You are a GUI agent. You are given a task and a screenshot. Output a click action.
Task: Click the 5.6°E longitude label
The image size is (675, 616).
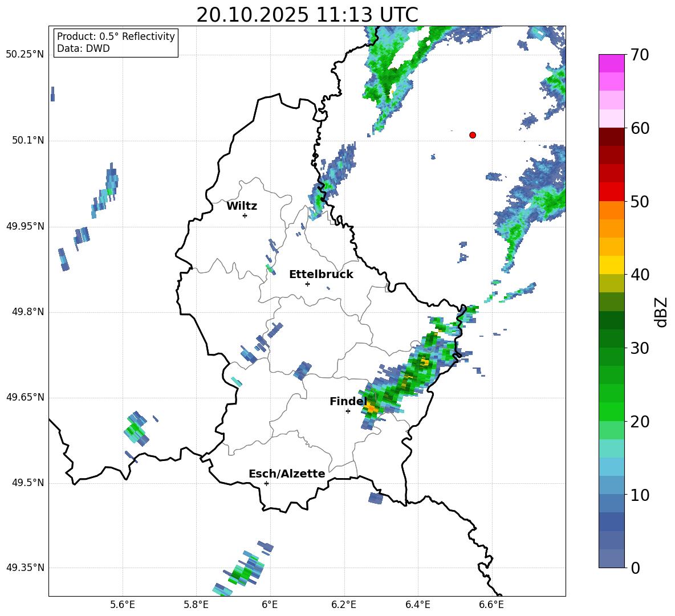(x=123, y=605)
